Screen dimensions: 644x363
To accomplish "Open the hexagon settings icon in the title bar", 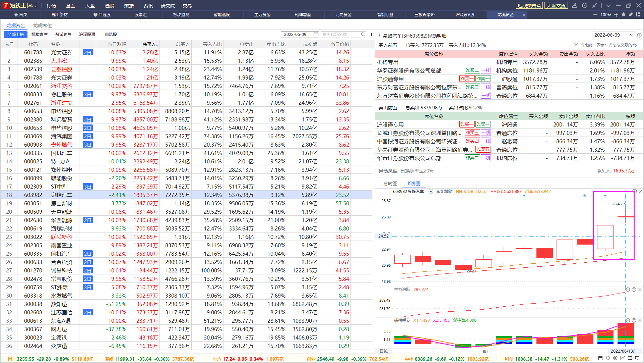I will pyautogui.click(x=585, y=5).
